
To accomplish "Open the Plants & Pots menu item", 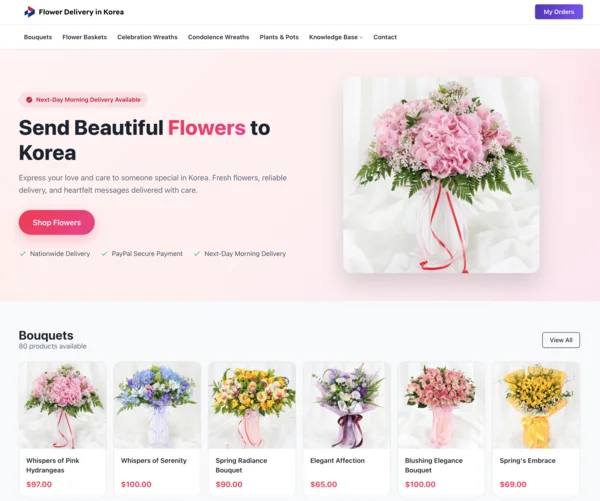I will 279,37.
